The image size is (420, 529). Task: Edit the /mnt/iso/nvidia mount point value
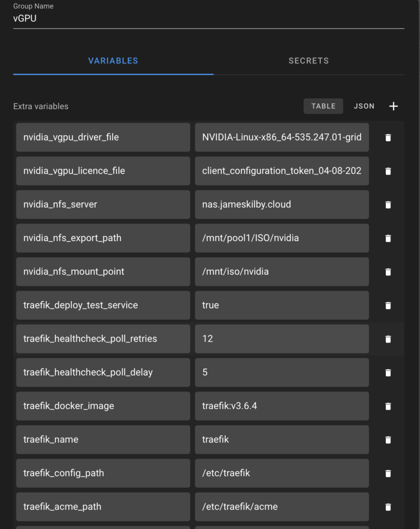pyautogui.click(x=282, y=272)
